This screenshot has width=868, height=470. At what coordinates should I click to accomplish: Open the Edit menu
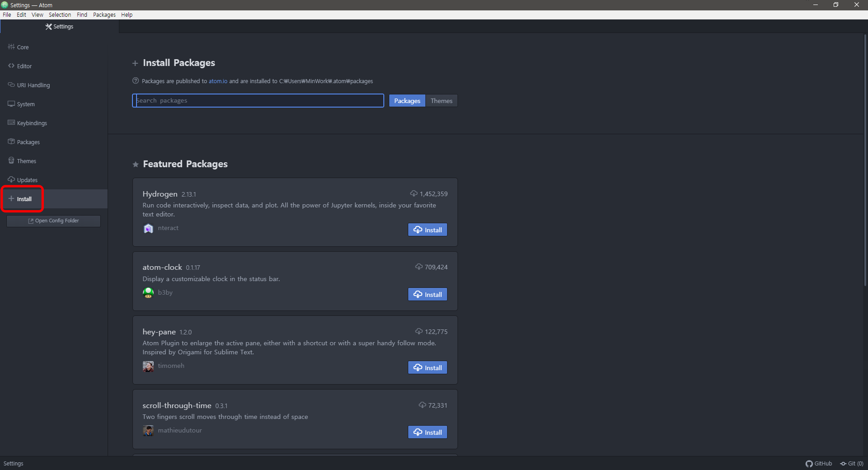(x=21, y=14)
